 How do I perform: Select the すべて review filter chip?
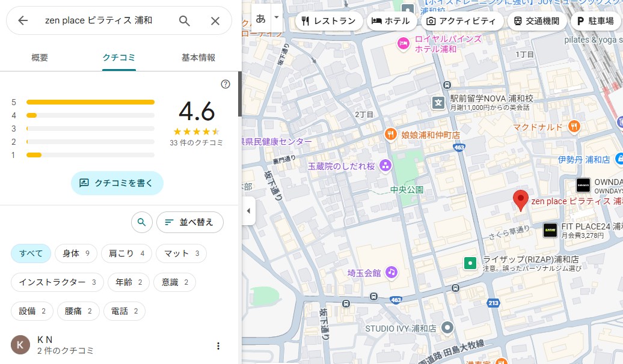tap(31, 253)
